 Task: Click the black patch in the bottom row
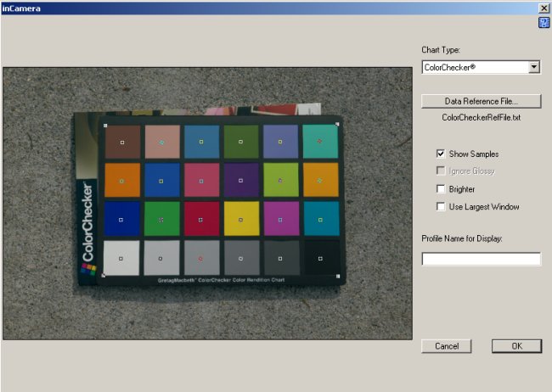[321, 258]
